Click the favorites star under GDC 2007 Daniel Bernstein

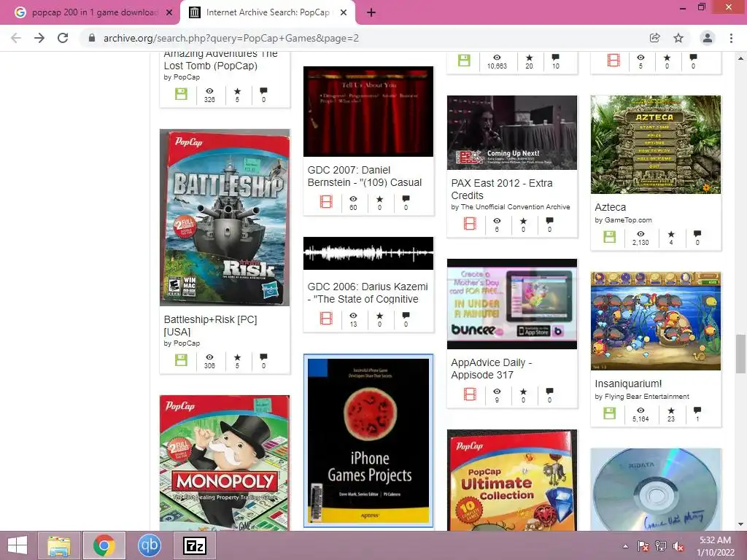pyautogui.click(x=379, y=198)
